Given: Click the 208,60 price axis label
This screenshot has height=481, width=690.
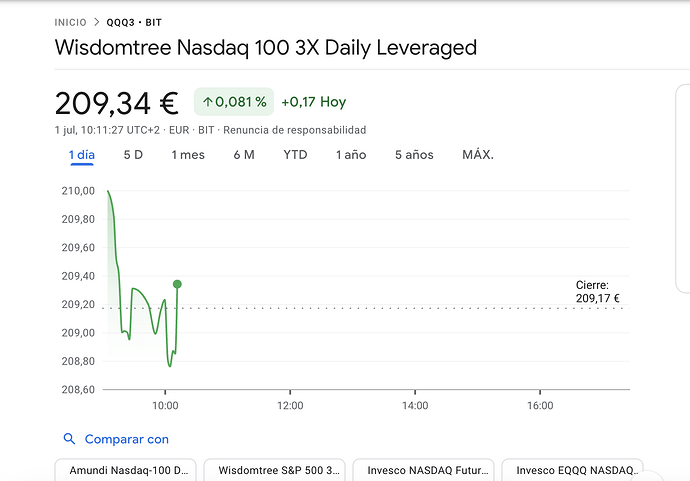Looking at the screenshot, I should [x=78, y=389].
